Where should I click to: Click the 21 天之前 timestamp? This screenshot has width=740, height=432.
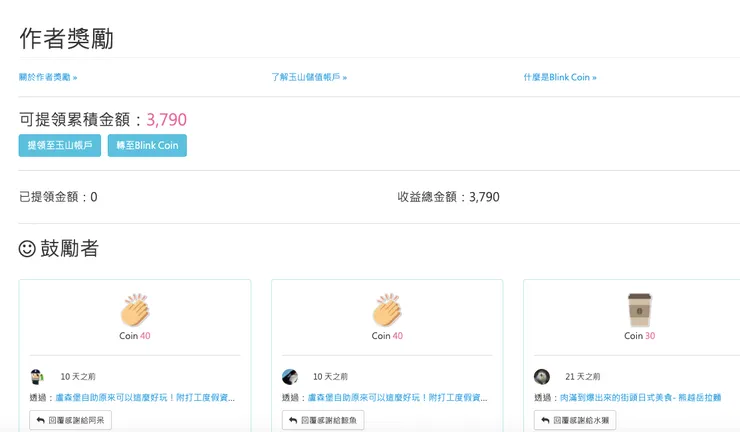pyautogui.click(x=583, y=376)
